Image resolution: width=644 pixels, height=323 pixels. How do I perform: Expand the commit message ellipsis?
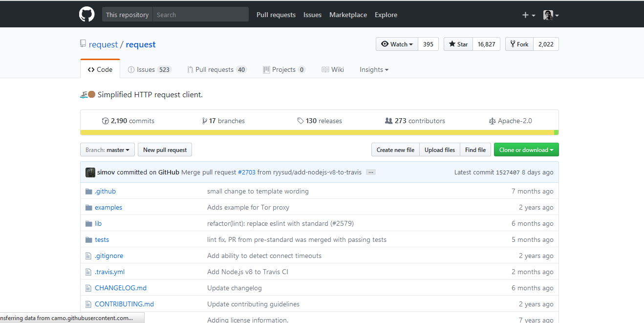370,172
